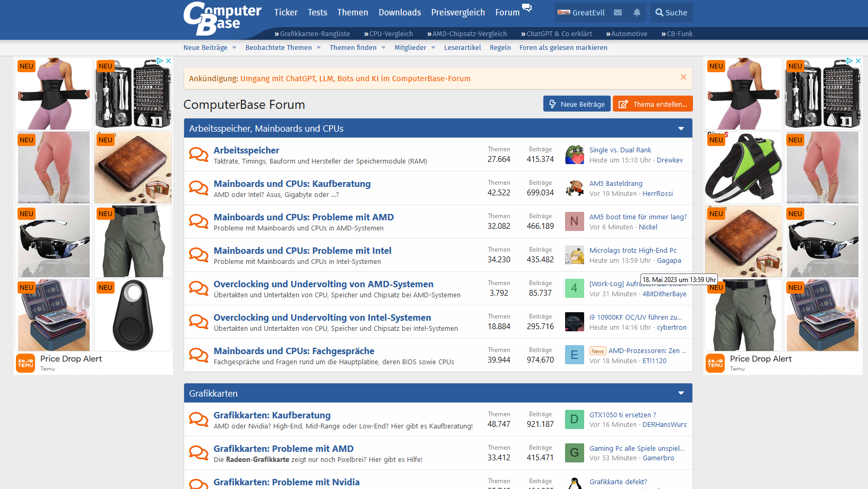Open the CB-Funk link
Viewport: 868px width, 489px height.
pyautogui.click(x=677, y=33)
